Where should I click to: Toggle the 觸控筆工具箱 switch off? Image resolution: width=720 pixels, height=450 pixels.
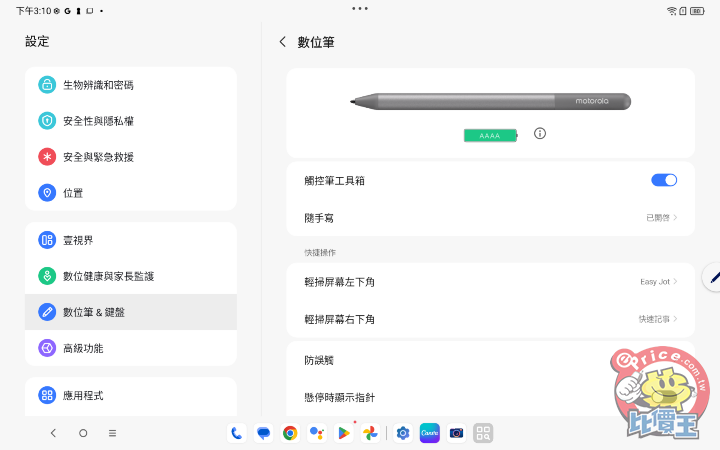point(664,180)
